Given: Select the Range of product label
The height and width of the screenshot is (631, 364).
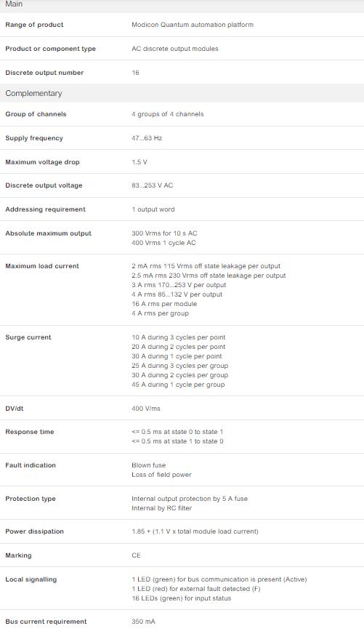Looking at the screenshot, I should pos(34,25).
